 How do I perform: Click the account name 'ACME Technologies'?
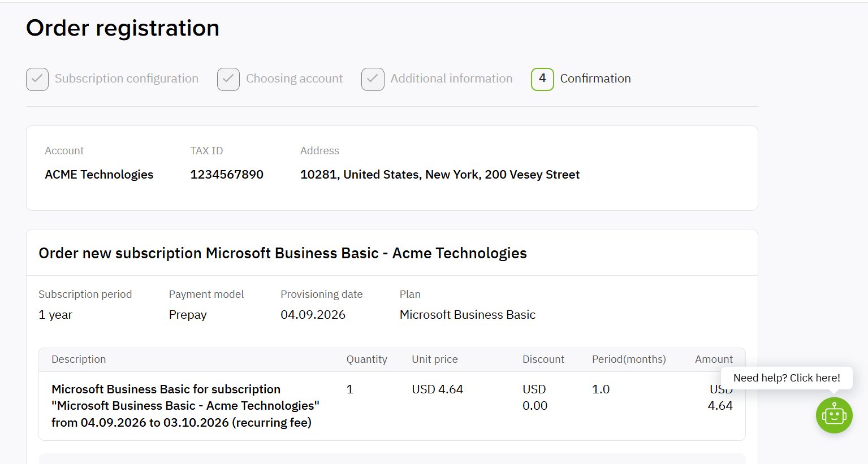pyautogui.click(x=99, y=175)
